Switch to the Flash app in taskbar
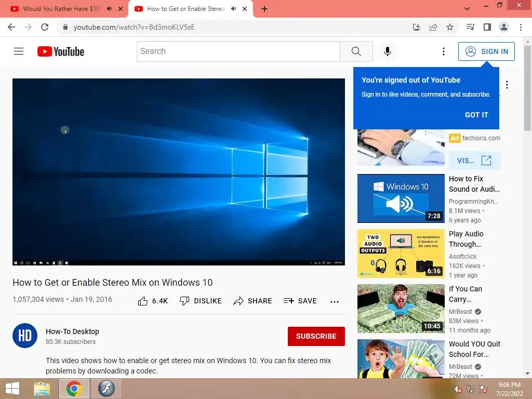 (107, 389)
